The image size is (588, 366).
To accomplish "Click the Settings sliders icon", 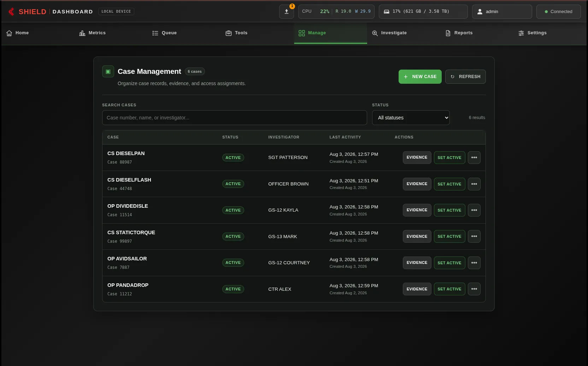I will point(521,33).
